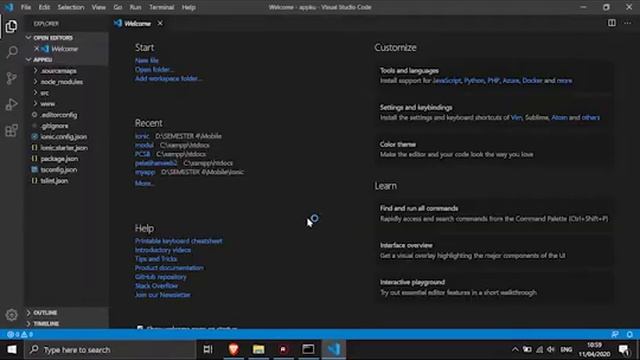Click Add workspace folder link

coord(168,78)
